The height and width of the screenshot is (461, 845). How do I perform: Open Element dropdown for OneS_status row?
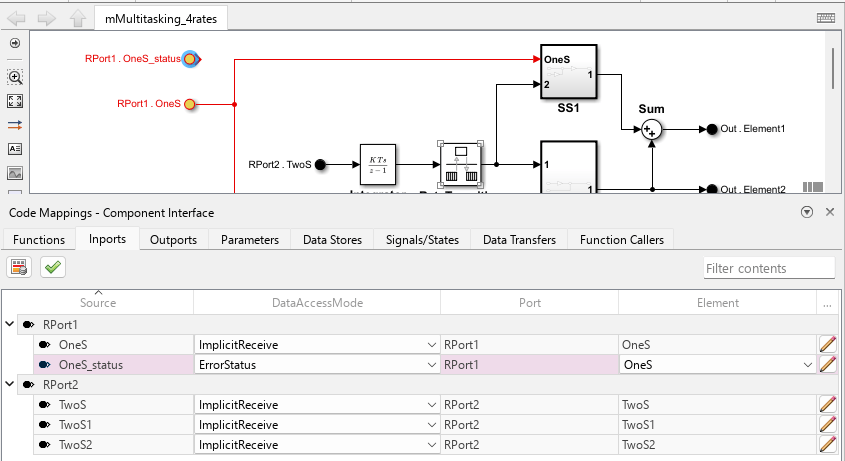(807, 364)
